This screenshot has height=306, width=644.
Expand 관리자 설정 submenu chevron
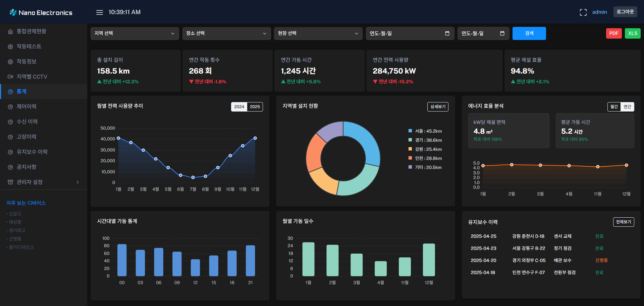pos(78,182)
